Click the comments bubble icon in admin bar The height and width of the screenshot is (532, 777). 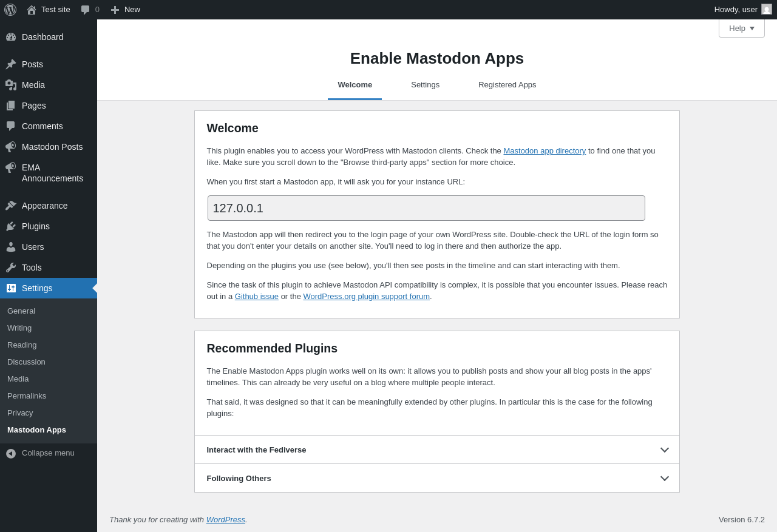[x=86, y=10]
